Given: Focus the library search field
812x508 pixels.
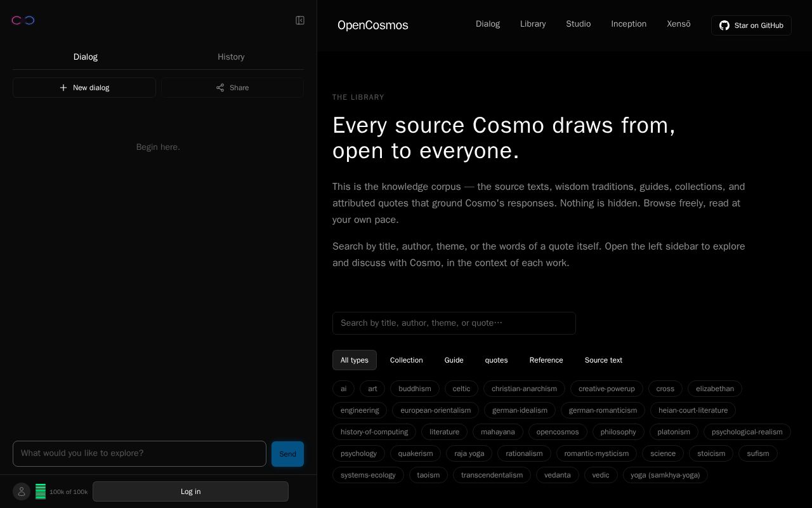Looking at the screenshot, I should tap(454, 323).
